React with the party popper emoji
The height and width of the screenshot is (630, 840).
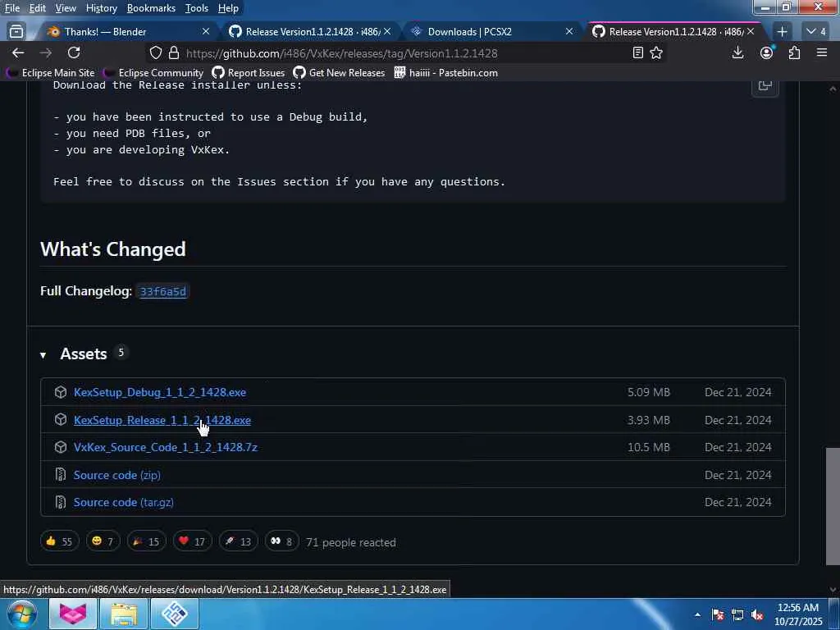(146, 541)
